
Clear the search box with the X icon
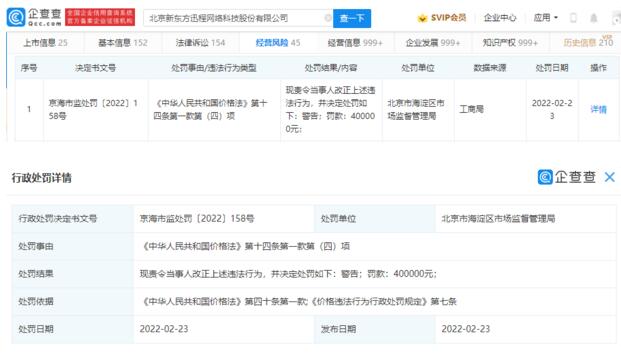[328, 18]
